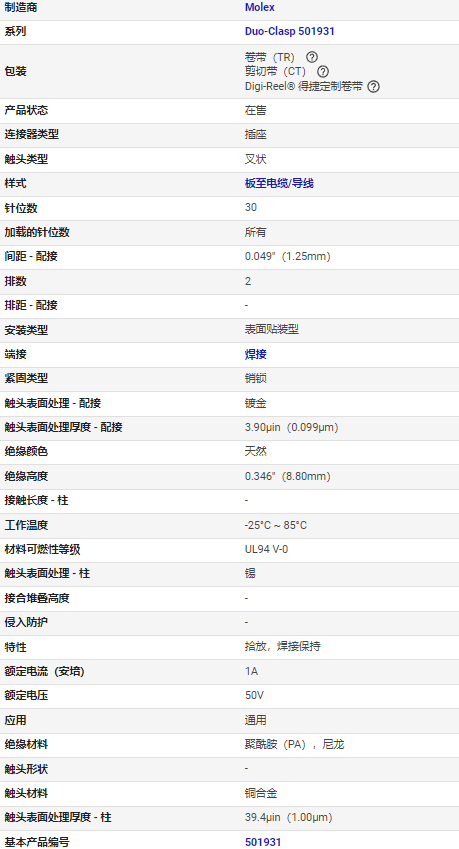Image resolution: width=459 pixels, height=849 pixels.
Task: Click help icon next to 剪切带 (CT)
Action: click(323, 71)
